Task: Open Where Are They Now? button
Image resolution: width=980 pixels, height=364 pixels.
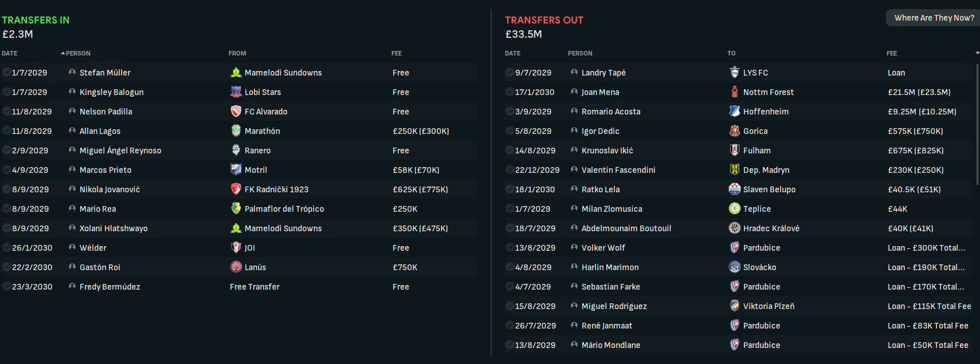Action: click(x=934, y=18)
